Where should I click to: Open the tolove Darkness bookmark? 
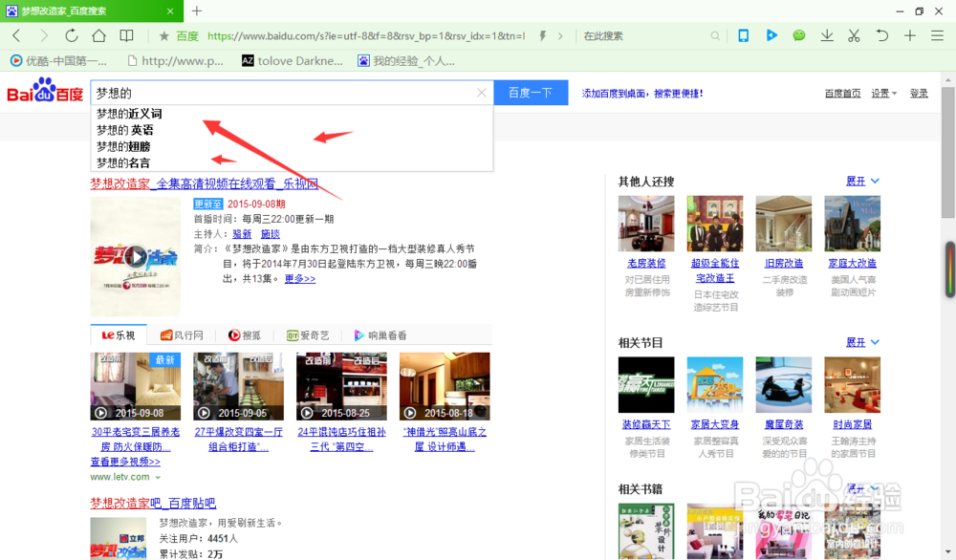point(293,61)
